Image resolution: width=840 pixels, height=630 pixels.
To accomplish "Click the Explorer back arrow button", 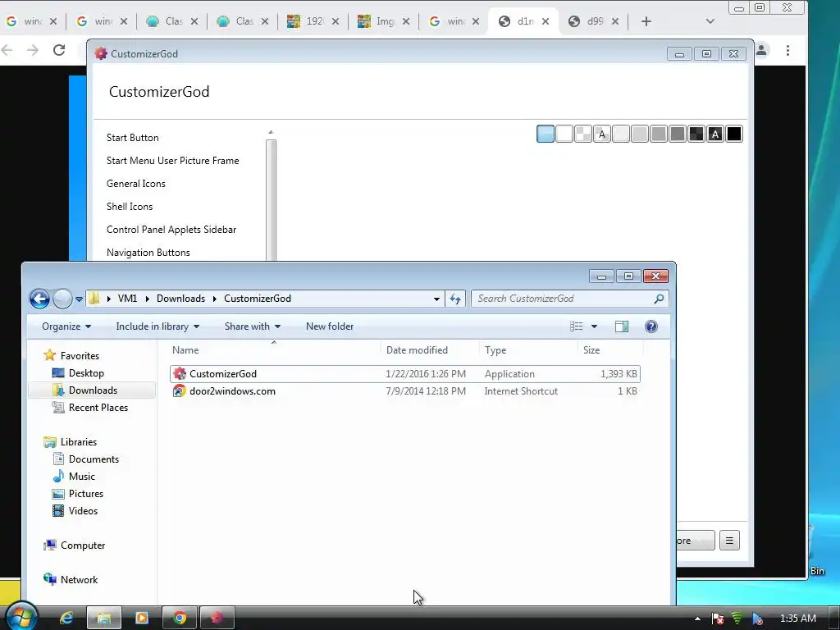I will [39, 299].
